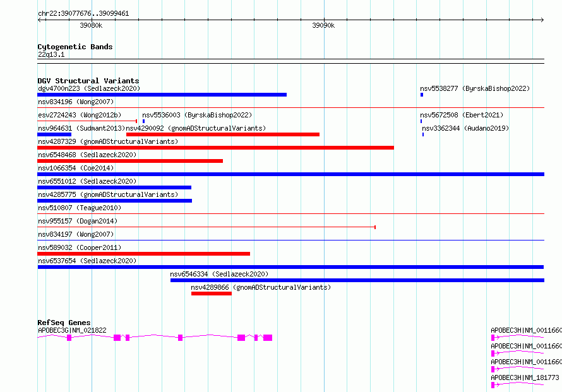Select the short red nsv4289866 bar
The width and height of the screenshot is (562, 392).
212,294
